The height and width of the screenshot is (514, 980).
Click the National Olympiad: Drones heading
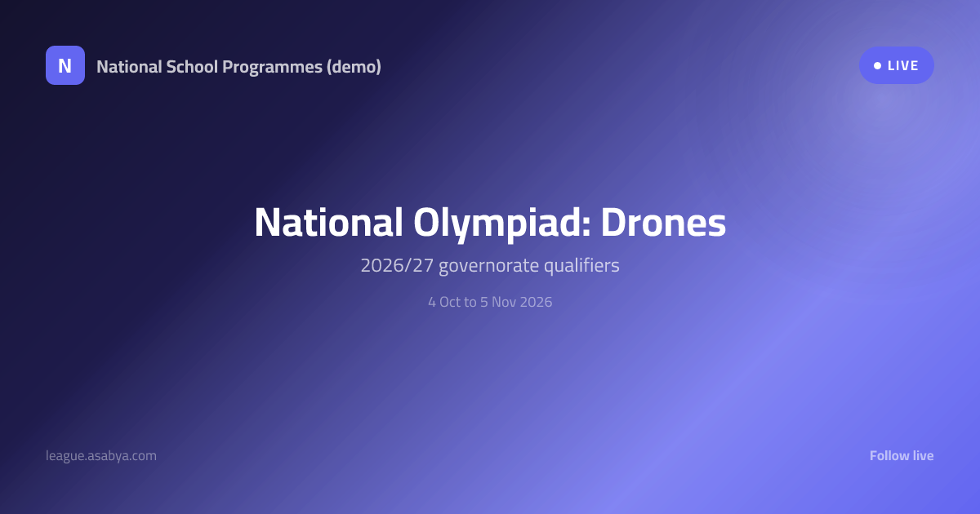click(x=490, y=223)
